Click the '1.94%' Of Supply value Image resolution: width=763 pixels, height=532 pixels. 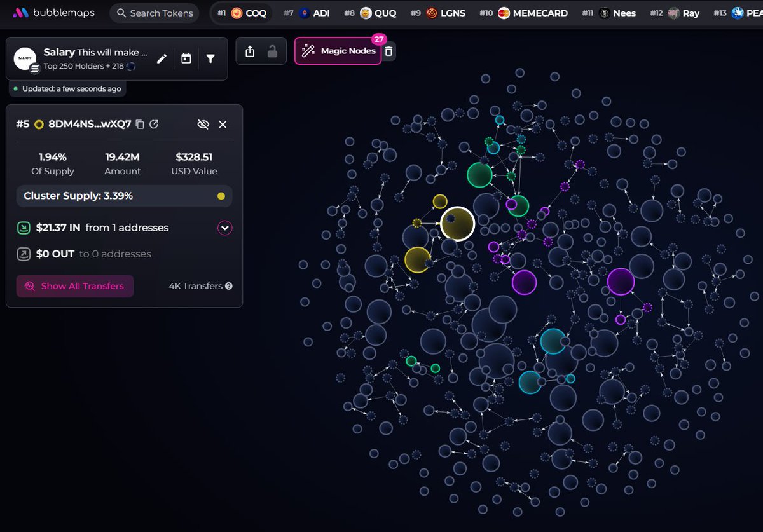(x=53, y=156)
